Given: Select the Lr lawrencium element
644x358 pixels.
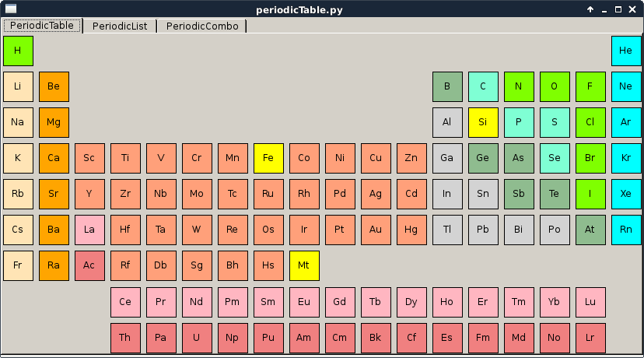Looking at the screenshot, I should [x=590, y=338].
